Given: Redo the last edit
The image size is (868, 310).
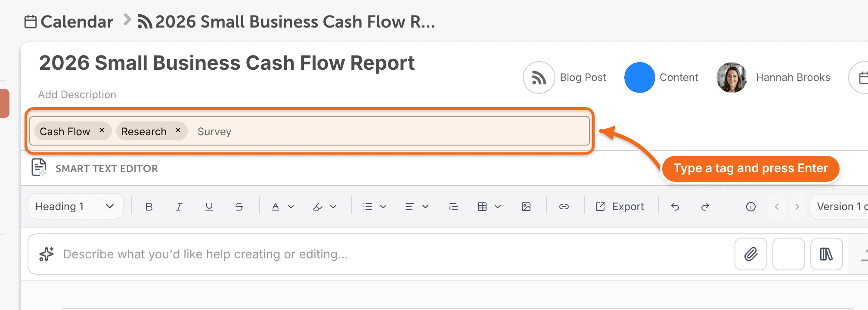Looking at the screenshot, I should click(x=705, y=207).
